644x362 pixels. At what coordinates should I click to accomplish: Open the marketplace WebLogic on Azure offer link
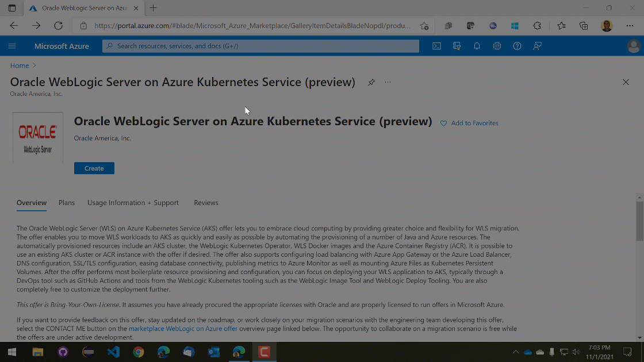click(183, 328)
